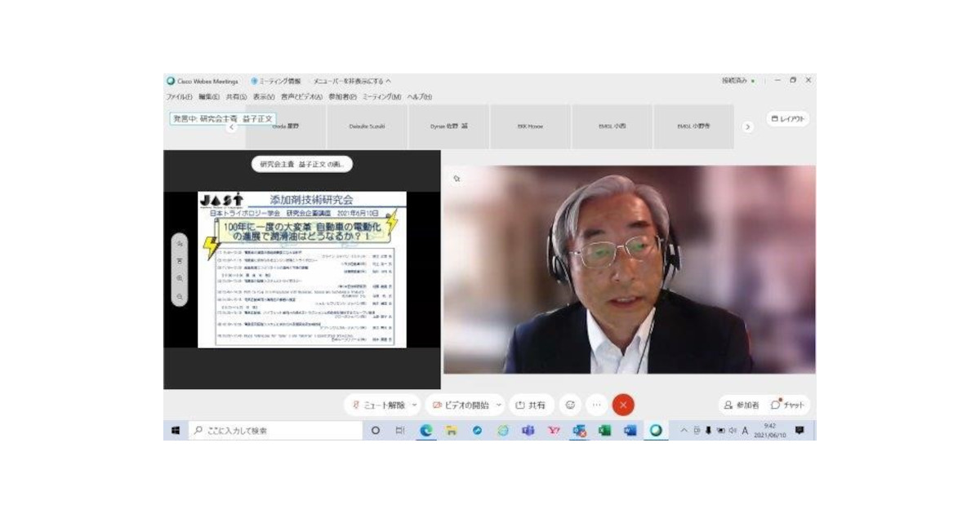
Task: Start your video with ビデオの開始
Action: 465,404
